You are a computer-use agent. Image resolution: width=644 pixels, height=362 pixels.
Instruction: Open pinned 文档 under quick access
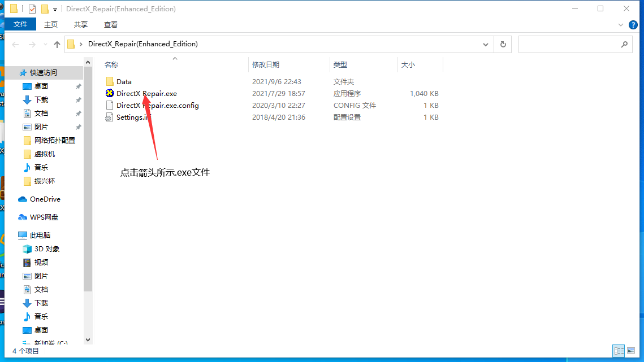[x=41, y=114]
